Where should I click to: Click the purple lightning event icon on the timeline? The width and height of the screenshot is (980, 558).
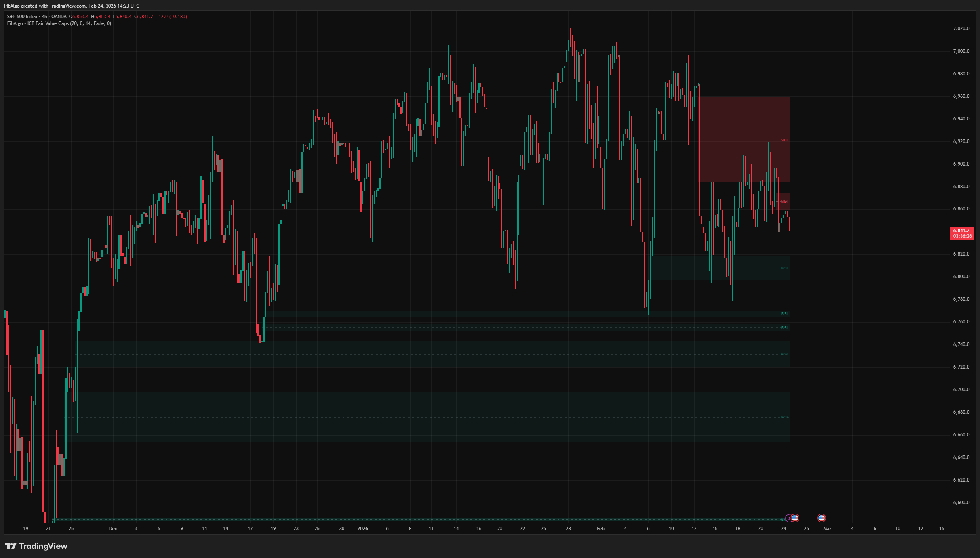coord(789,518)
